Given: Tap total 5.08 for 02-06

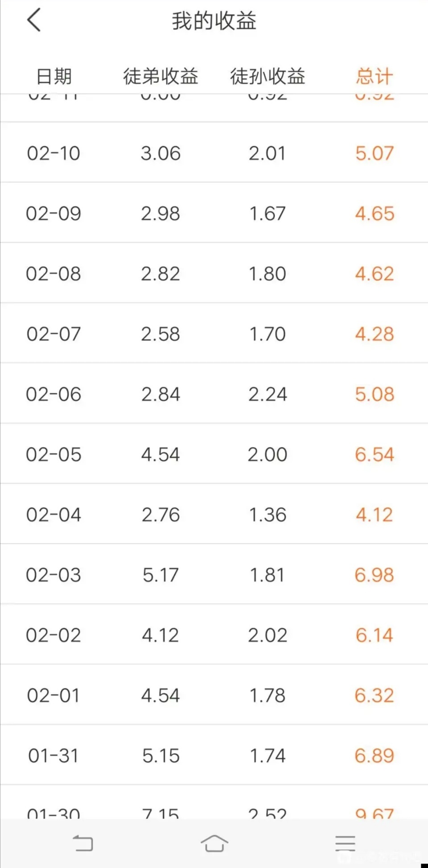Looking at the screenshot, I should tap(374, 394).
